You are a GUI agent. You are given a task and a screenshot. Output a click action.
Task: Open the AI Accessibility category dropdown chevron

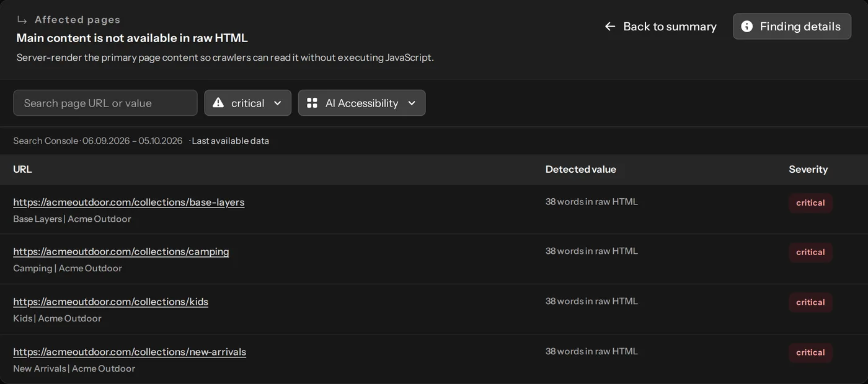[x=412, y=103]
